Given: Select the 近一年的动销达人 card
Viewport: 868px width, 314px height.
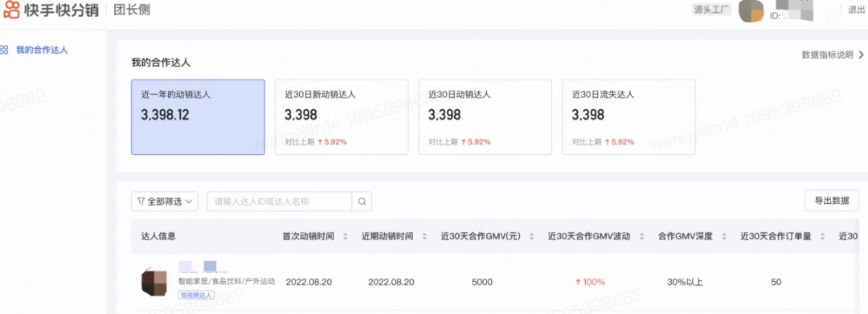Looking at the screenshot, I should tap(199, 117).
